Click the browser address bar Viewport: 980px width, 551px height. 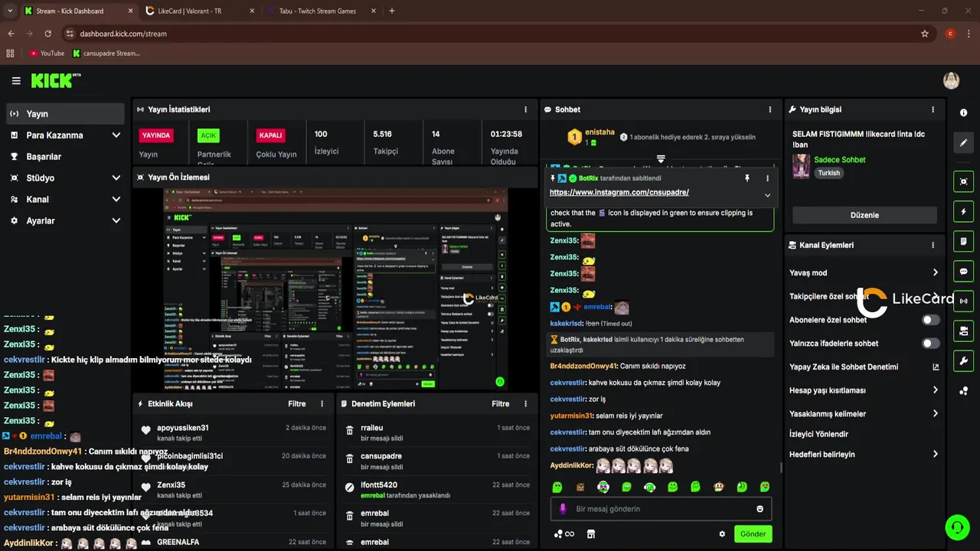pos(490,34)
